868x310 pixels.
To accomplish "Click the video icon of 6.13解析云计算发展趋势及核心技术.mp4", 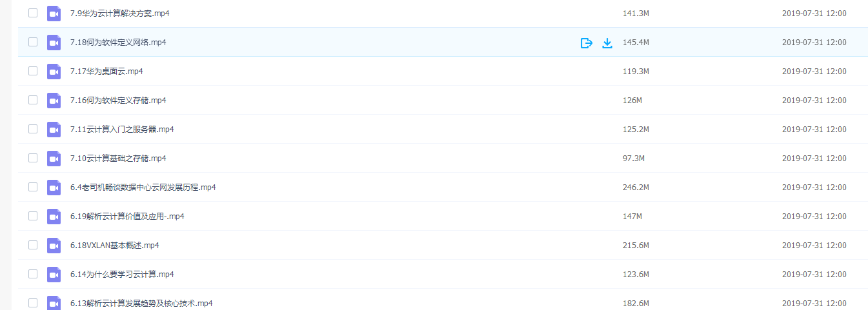I will point(54,303).
